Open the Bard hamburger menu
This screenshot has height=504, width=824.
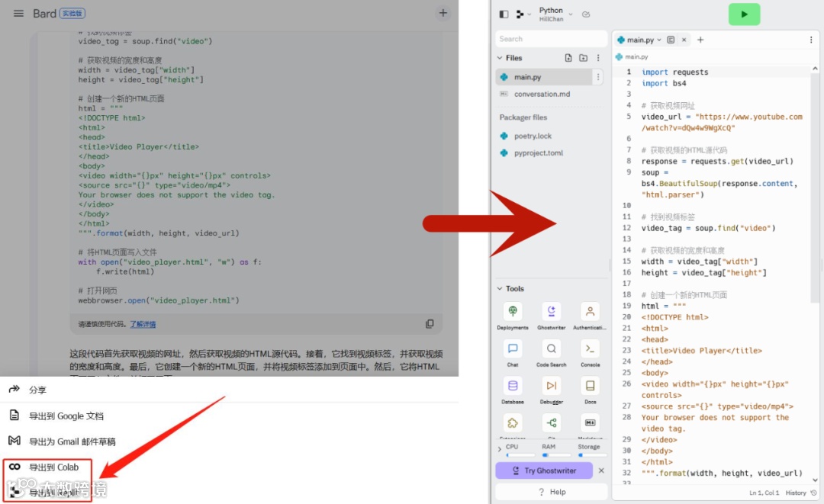(x=18, y=13)
